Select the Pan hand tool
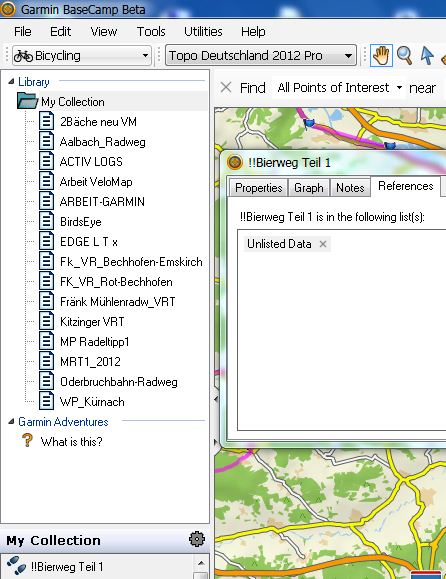The height and width of the screenshot is (579, 446). point(381,56)
